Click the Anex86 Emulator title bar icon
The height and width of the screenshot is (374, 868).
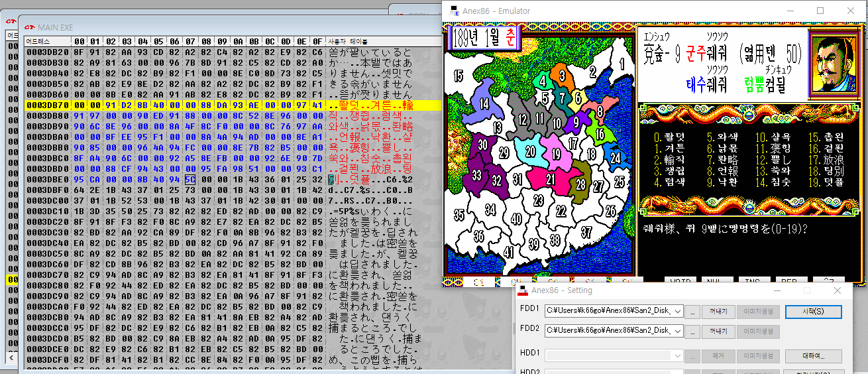tap(454, 11)
